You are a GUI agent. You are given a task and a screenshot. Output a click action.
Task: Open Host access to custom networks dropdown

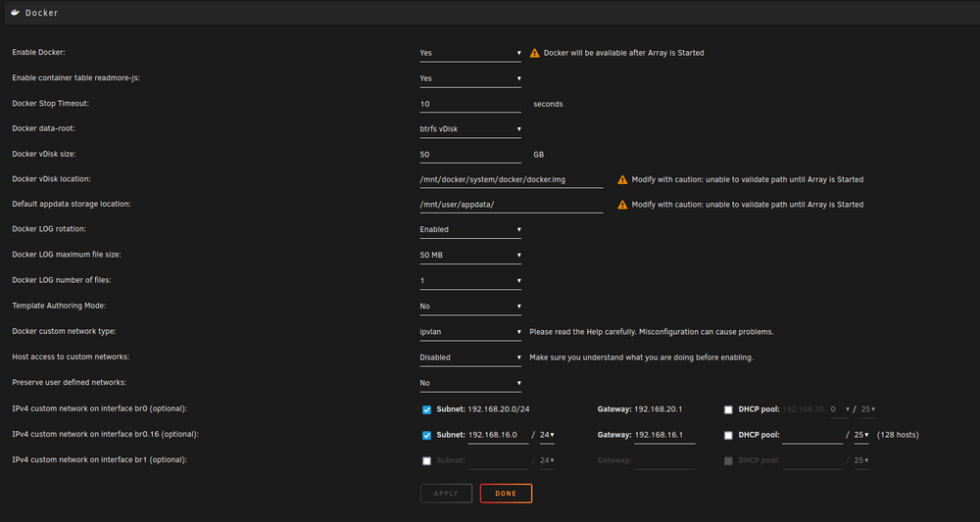click(x=470, y=357)
